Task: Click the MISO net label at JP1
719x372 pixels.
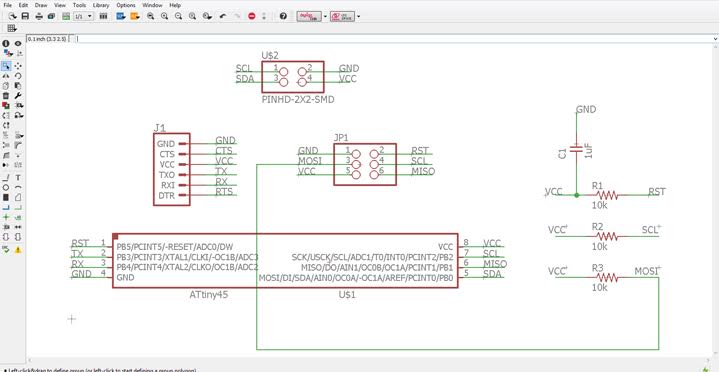Action: [x=423, y=172]
